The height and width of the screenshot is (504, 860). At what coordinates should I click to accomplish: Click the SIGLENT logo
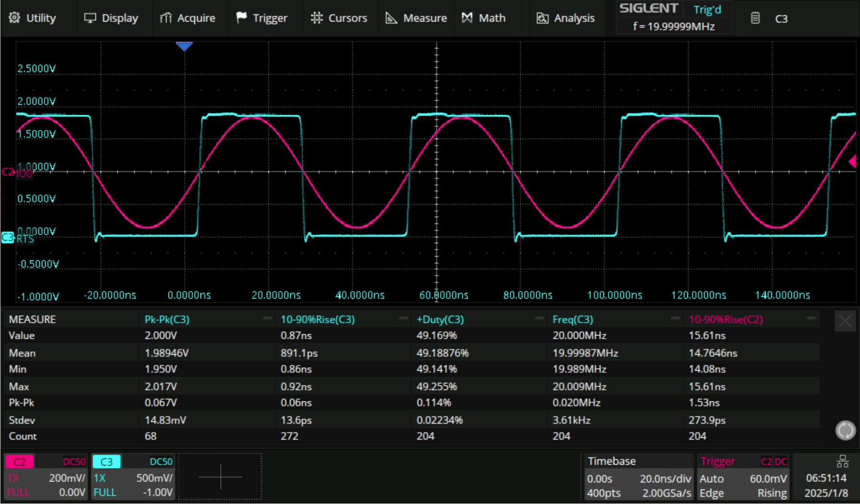[x=648, y=9]
